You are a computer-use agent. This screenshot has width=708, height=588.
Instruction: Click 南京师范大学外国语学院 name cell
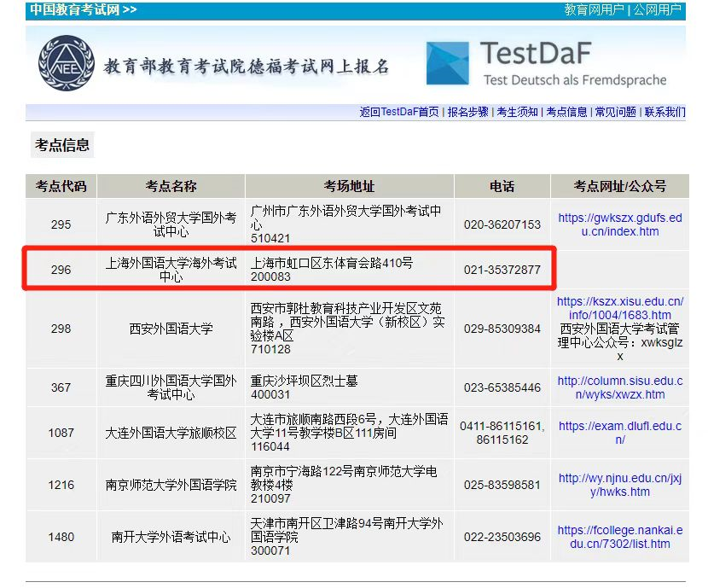pos(171,485)
